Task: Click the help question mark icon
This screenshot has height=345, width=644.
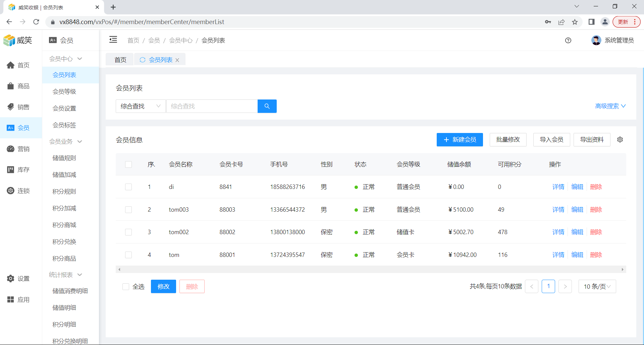Action: click(568, 41)
